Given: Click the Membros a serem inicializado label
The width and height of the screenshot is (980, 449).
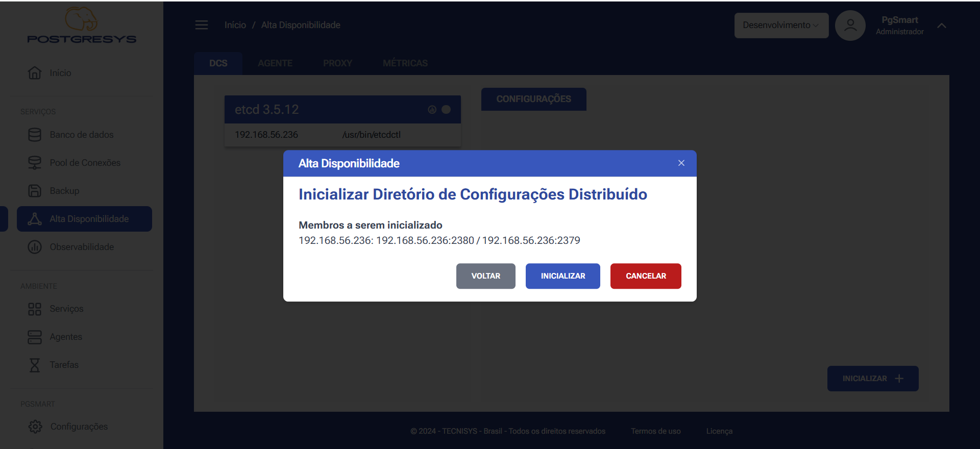Looking at the screenshot, I should coord(371,225).
